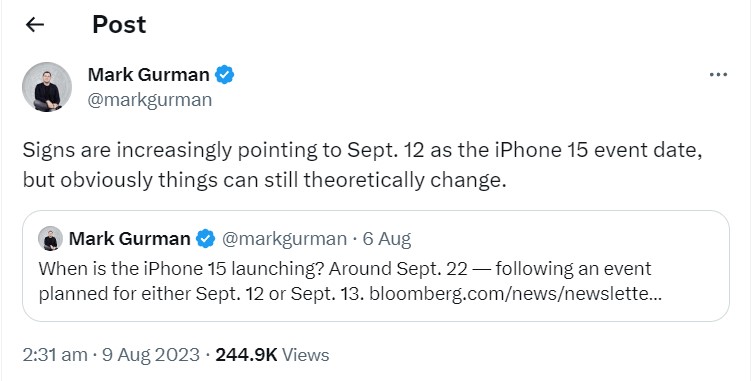Viewport: 753px width, 381px height.
Task: Click the 2:31 am timestamp
Action: coord(55,355)
